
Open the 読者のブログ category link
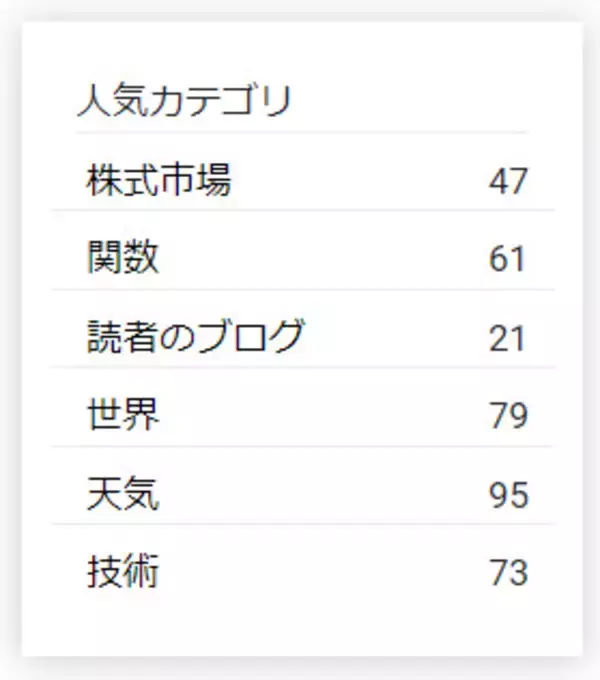(194, 338)
